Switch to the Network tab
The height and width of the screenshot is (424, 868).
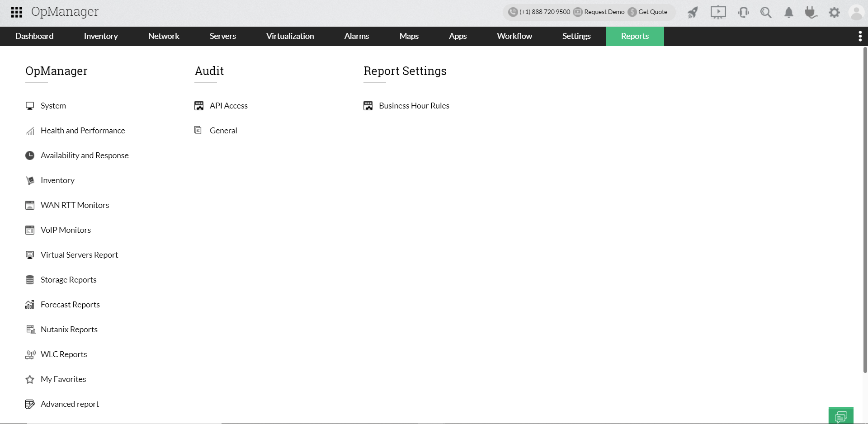click(164, 36)
